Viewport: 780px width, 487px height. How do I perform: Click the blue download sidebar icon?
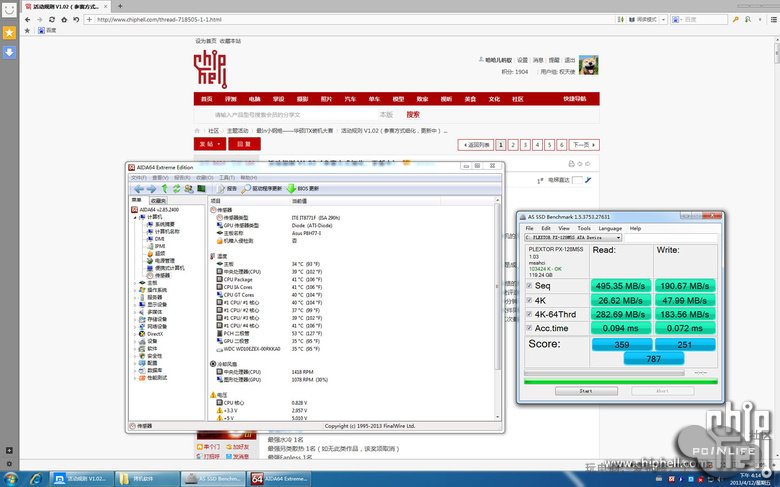coord(9,52)
